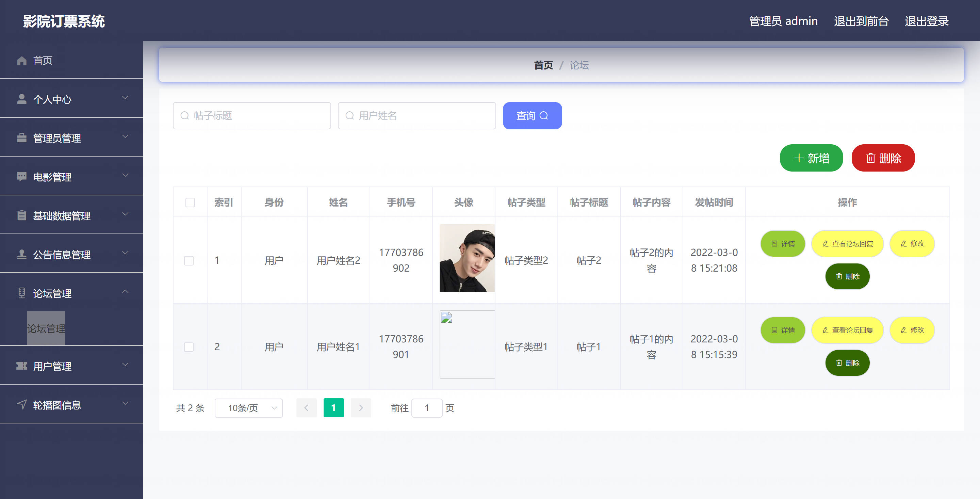This screenshot has width=980, height=499.
Task: Click trash icon of 删除 in 帖子1 row
Action: pyautogui.click(x=839, y=363)
